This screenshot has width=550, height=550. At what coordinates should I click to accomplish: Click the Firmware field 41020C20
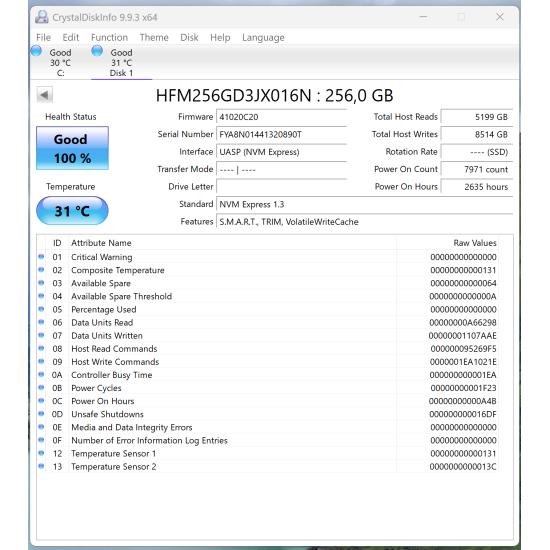pyautogui.click(x=281, y=117)
